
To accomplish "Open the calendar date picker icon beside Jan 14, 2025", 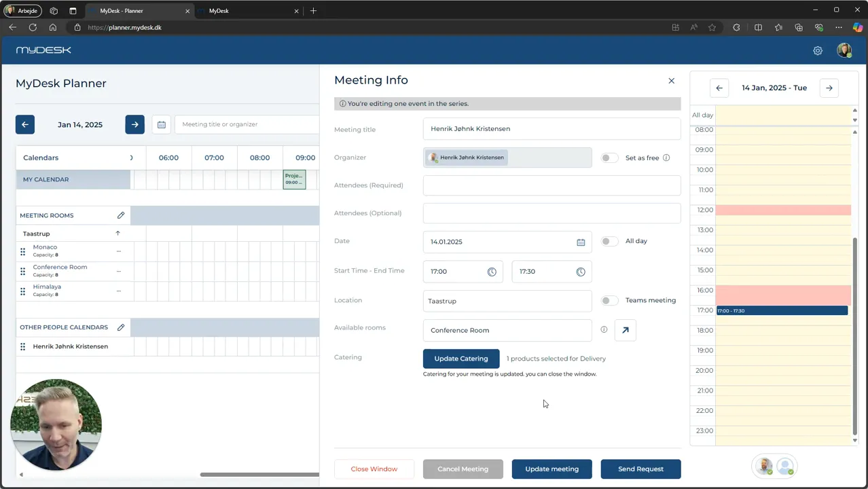I will click(162, 124).
